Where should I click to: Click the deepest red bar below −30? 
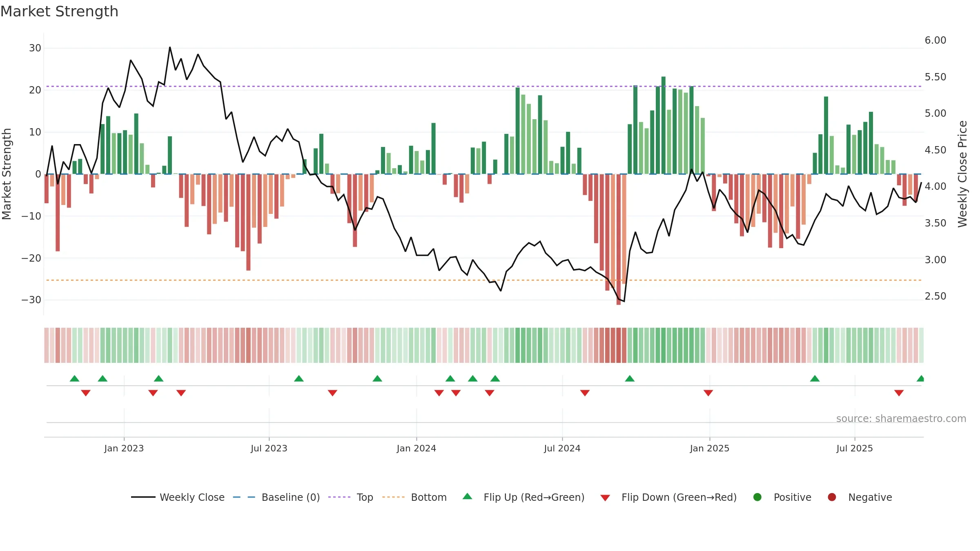pos(619,239)
